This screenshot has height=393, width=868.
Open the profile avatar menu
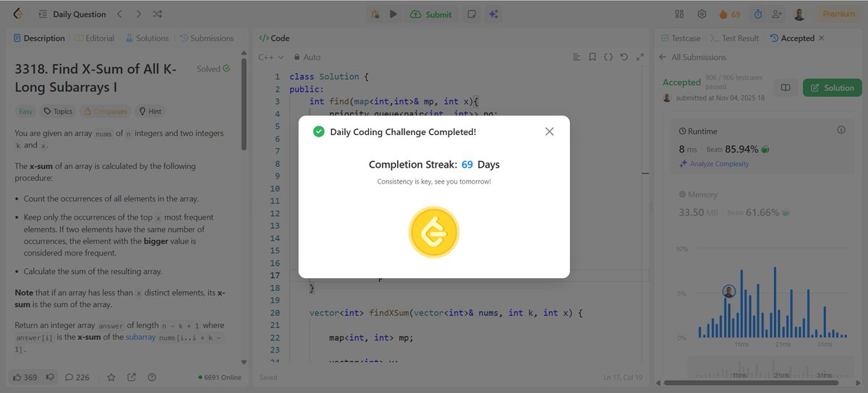799,14
